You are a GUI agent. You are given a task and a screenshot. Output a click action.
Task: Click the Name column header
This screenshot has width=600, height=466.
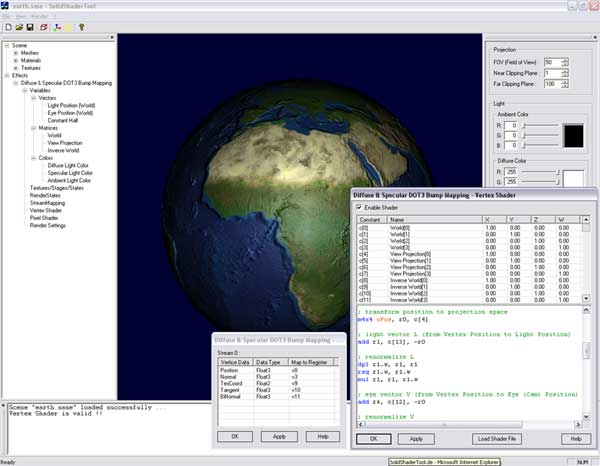[x=435, y=220]
